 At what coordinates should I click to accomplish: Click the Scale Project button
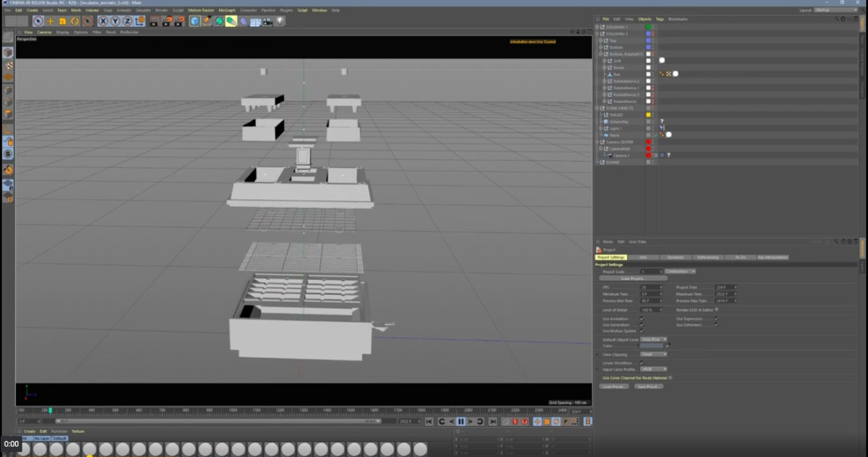(x=633, y=279)
